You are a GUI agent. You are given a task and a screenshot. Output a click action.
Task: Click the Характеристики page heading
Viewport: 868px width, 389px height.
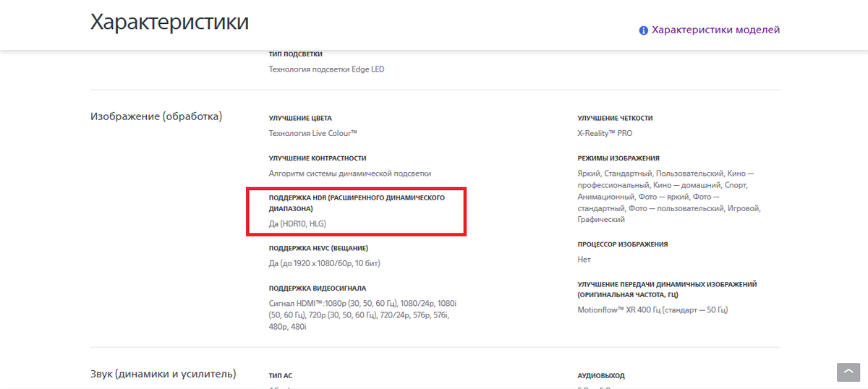coord(169,22)
